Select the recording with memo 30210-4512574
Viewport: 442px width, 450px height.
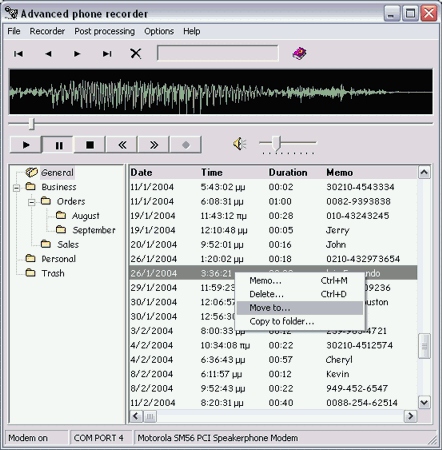(273, 345)
